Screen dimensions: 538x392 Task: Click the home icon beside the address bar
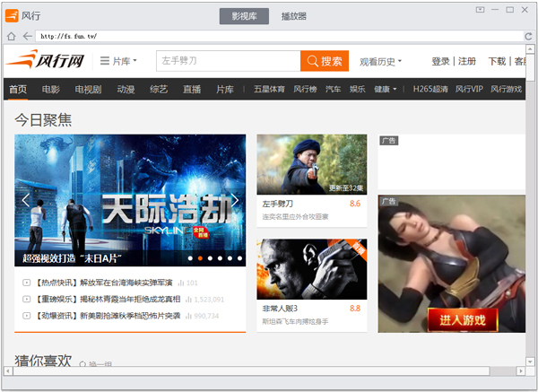(11, 36)
